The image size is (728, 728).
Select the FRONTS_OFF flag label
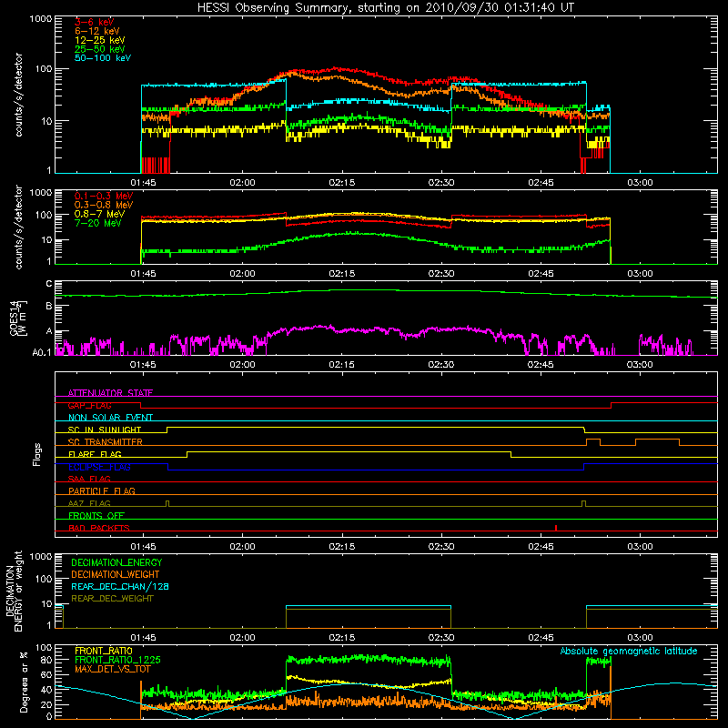click(x=96, y=515)
